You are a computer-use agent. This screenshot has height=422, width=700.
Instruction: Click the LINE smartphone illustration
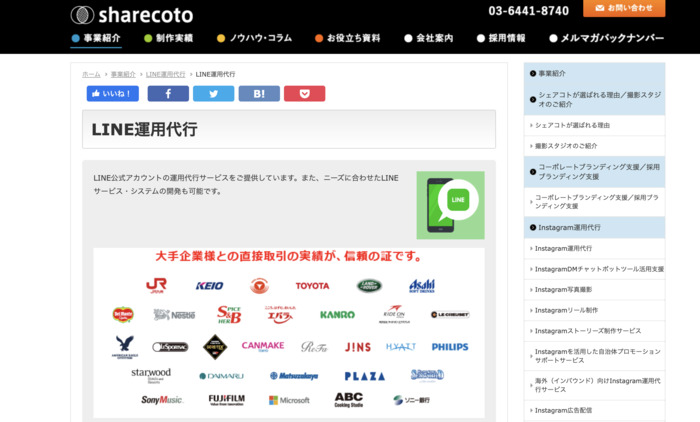450,205
